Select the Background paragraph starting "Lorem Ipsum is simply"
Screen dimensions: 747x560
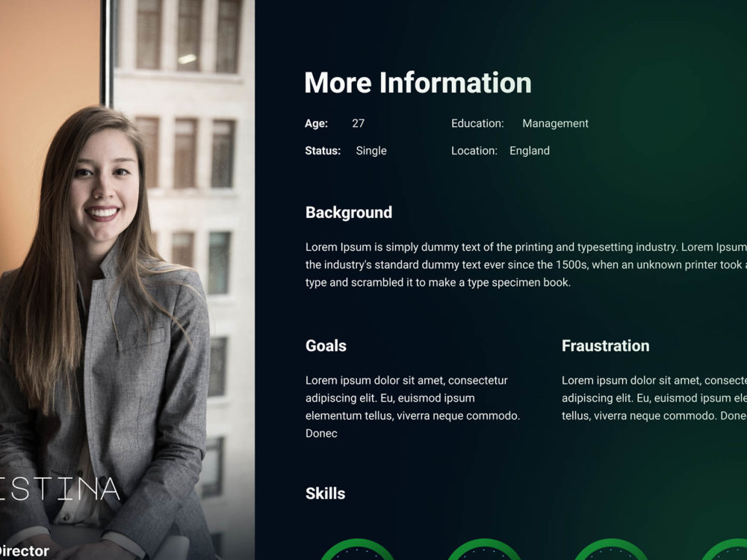(x=526, y=265)
